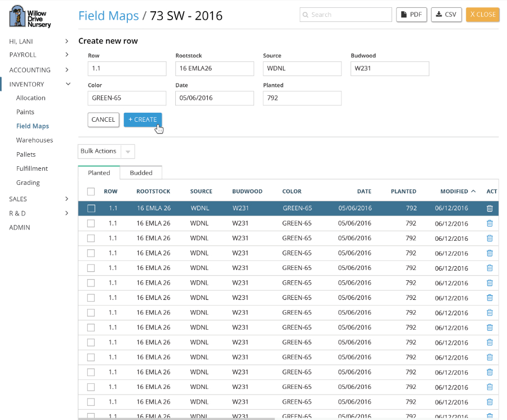Click trash icon in second table row
The image size is (507, 420).
tap(489, 223)
